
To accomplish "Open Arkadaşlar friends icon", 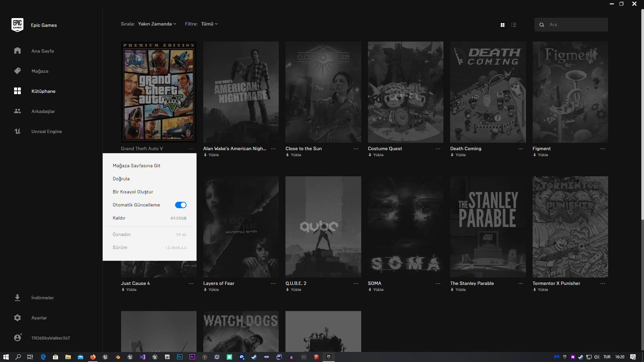I will pyautogui.click(x=17, y=111).
